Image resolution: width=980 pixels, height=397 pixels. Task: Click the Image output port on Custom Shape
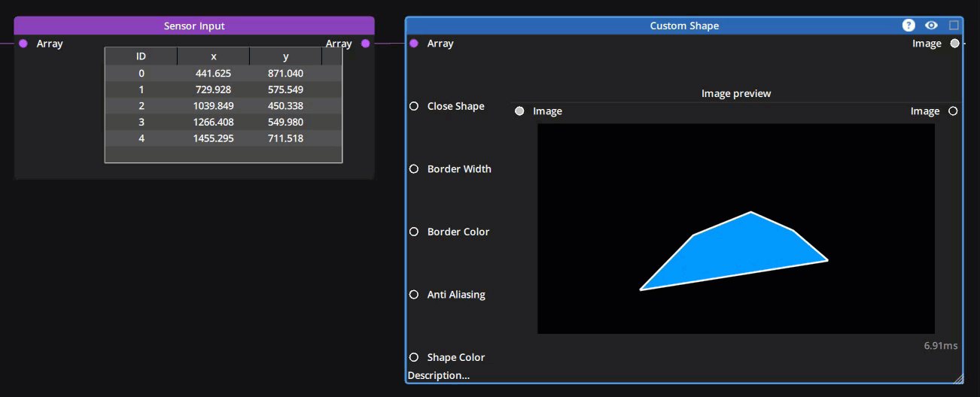tap(955, 44)
